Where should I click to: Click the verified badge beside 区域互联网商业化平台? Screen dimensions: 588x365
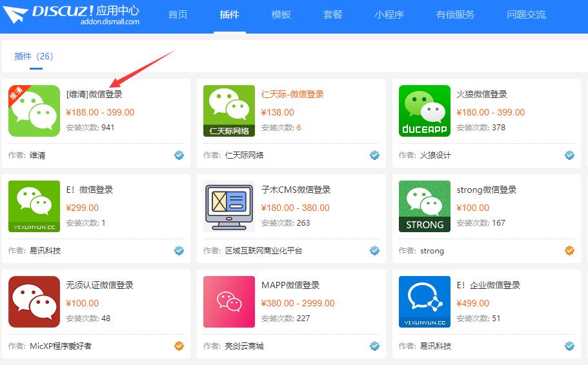click(x=374, y=251)
